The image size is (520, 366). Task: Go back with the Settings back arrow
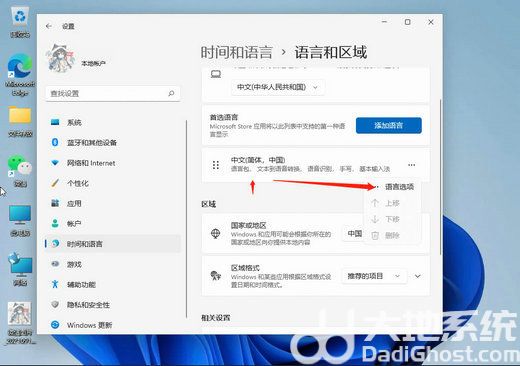click(x=49, y=26)
